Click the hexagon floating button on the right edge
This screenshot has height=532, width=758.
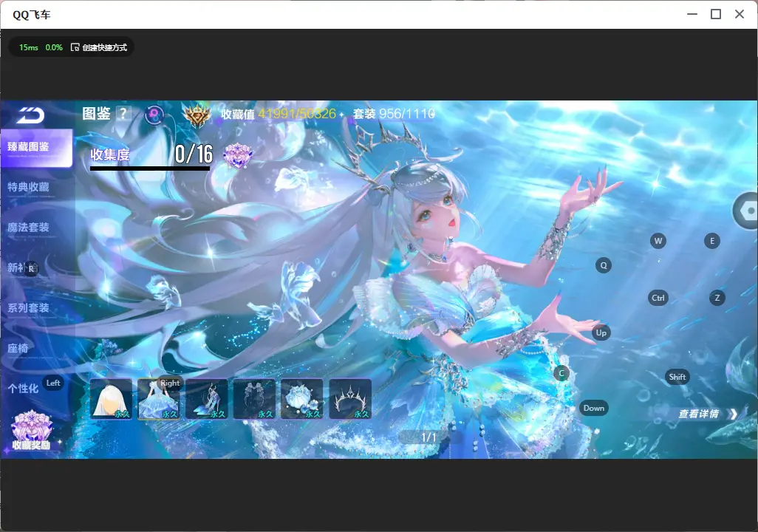pos(747,211)
